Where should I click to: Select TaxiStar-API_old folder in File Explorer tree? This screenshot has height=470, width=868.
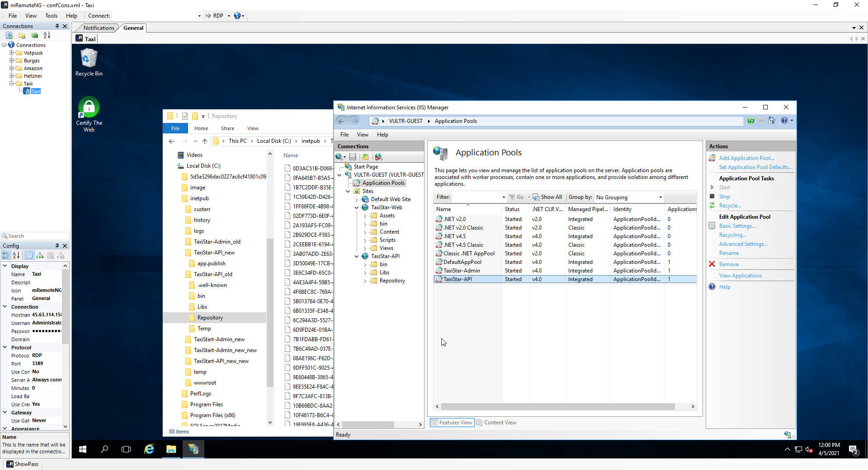213,274
